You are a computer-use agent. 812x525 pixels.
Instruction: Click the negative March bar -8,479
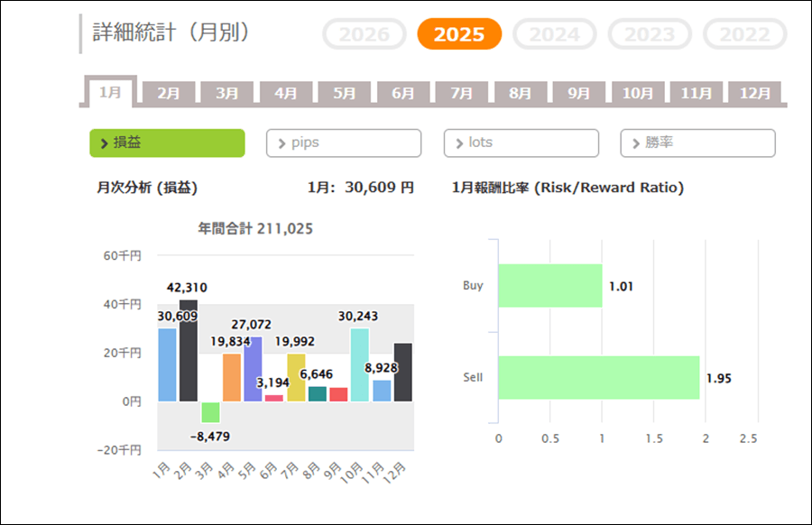(x=210, y=412)
